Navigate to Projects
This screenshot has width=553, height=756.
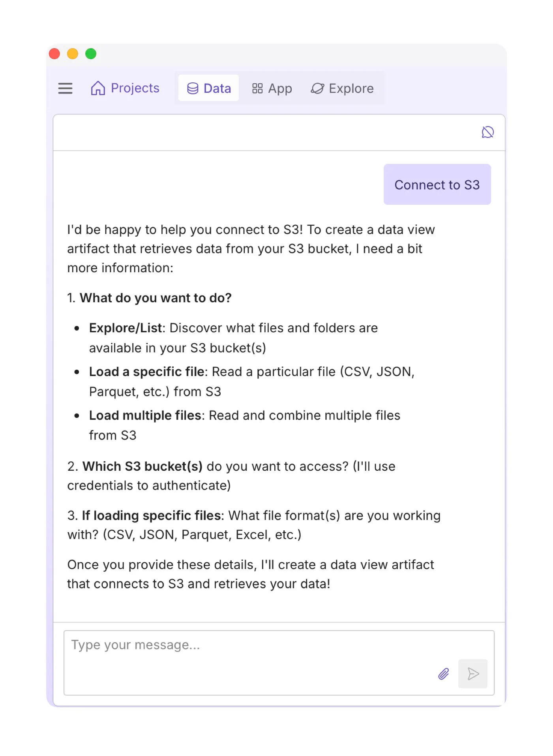tap(126, 88)
